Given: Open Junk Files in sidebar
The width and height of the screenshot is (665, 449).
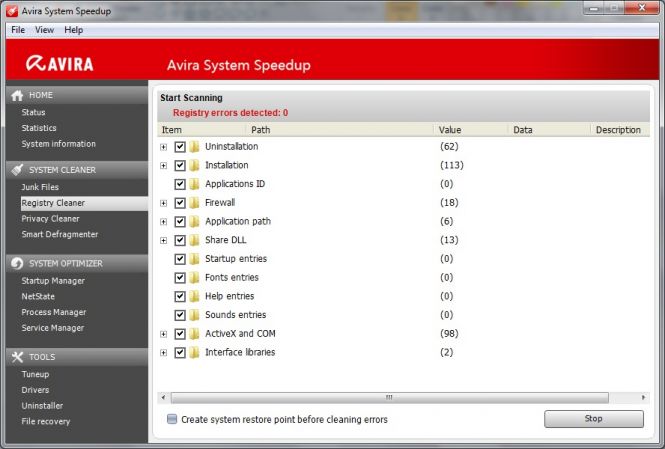Looking at the screenshot, I should pyautogui.click(x=40, y=187).
